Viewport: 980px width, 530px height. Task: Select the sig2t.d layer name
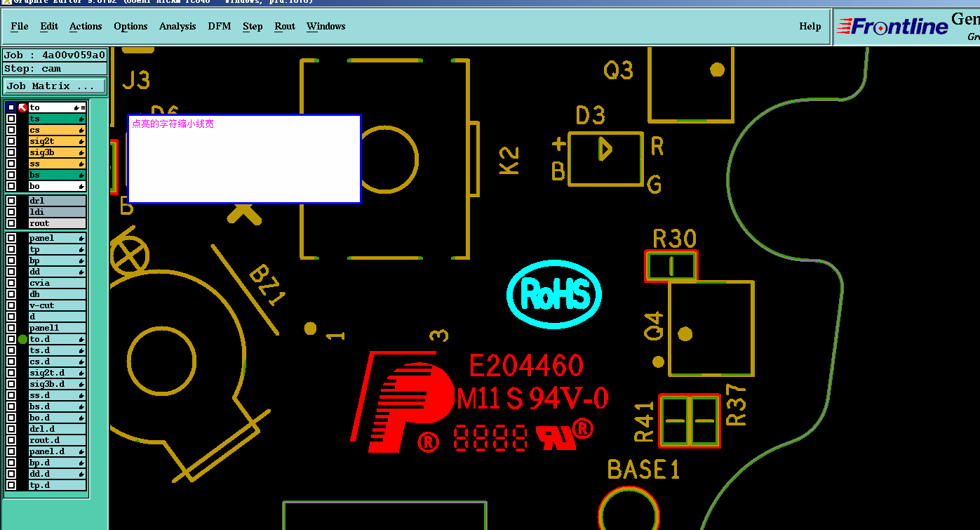57,373
